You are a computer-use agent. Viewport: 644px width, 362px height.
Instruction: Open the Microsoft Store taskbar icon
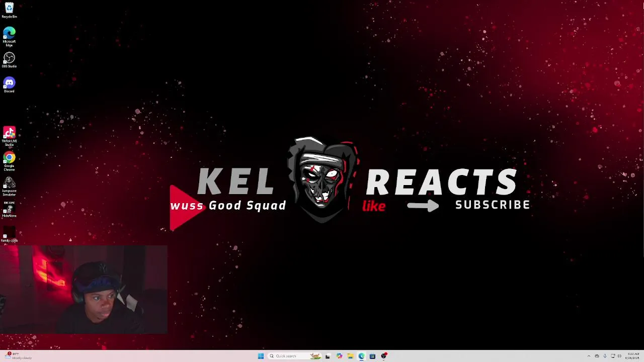point(372,356)
